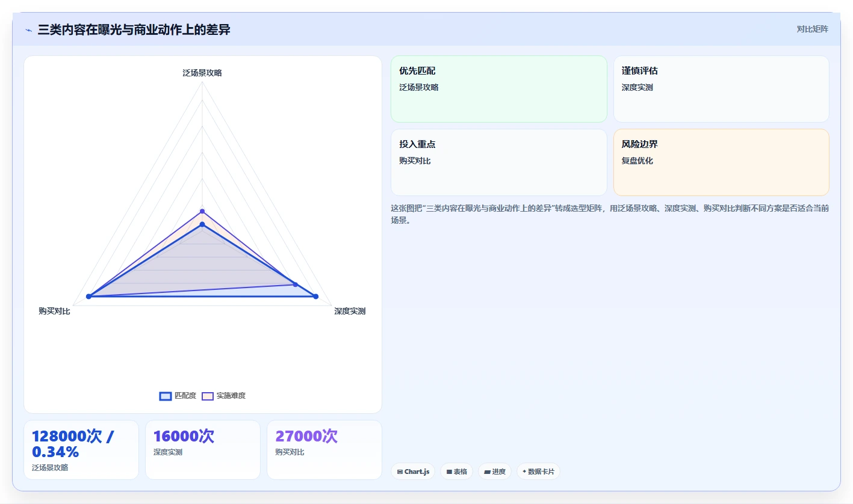Select the Chart.js tag chip
Image resolution: width=853 pixels, height=504 pixels.
(413, 472)
